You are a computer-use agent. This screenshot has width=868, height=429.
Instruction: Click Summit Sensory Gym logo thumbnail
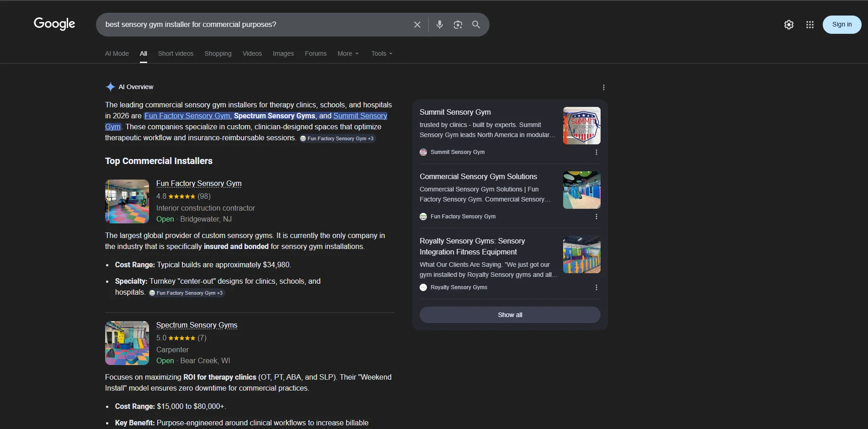click(x=581, y=126)
